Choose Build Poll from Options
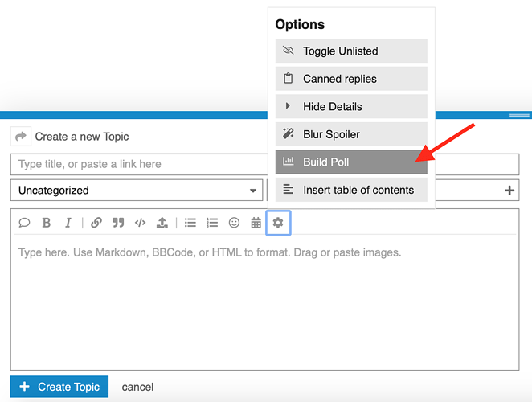 pos(351,162)
